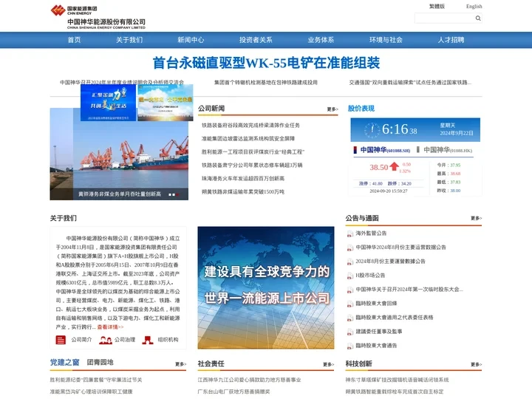Screen dimensions: 532x399
Task: Open 准能黑岱沟矿心理培训保障职工健康 article
Action: [x=92, y=392]
